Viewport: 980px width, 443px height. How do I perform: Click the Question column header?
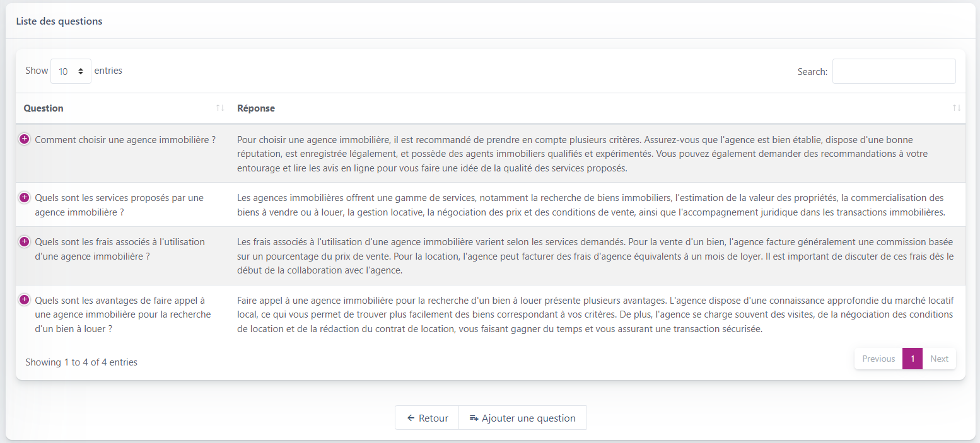44,108
